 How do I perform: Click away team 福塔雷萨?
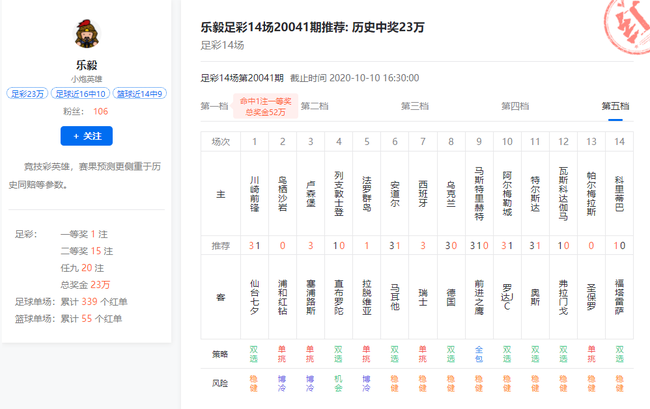click(x=619, y=297)
